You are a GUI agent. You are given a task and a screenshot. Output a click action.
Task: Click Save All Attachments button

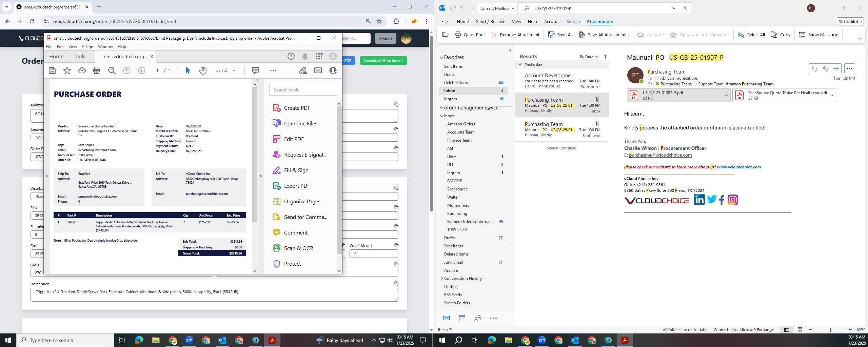[x=604, y=35]
